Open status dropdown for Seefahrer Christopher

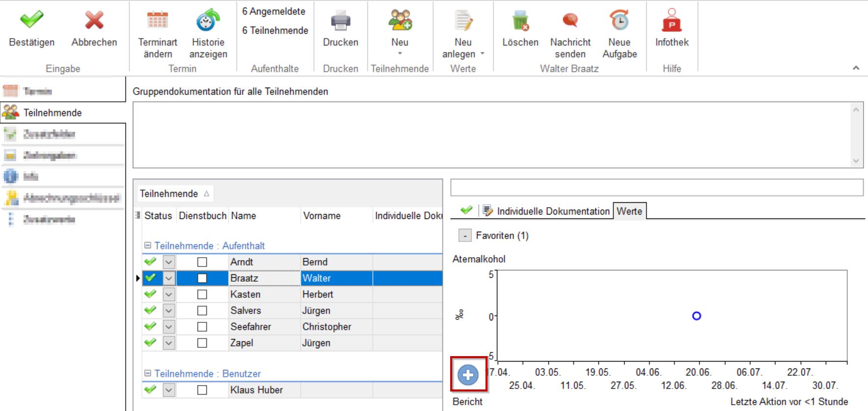click(x=169, y=327)
